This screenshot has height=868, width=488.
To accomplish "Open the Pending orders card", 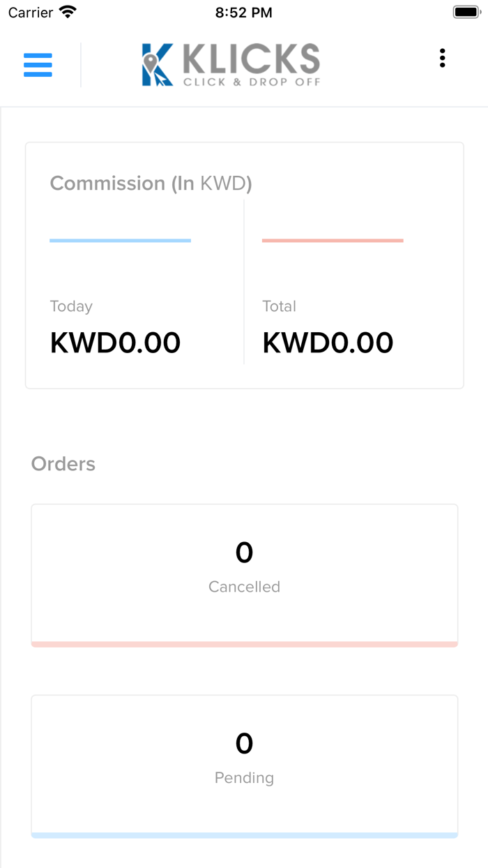I will (x=244, y=765).
